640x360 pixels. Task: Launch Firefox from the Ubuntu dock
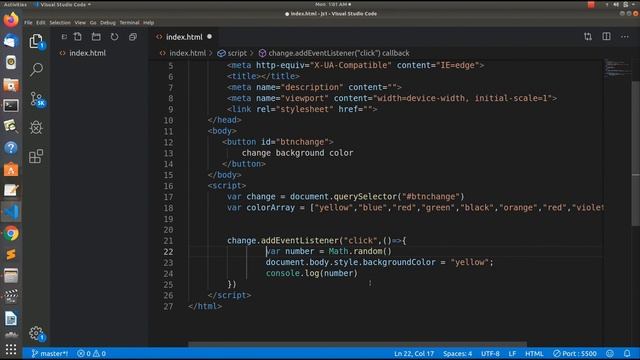[x=11, y=19]
